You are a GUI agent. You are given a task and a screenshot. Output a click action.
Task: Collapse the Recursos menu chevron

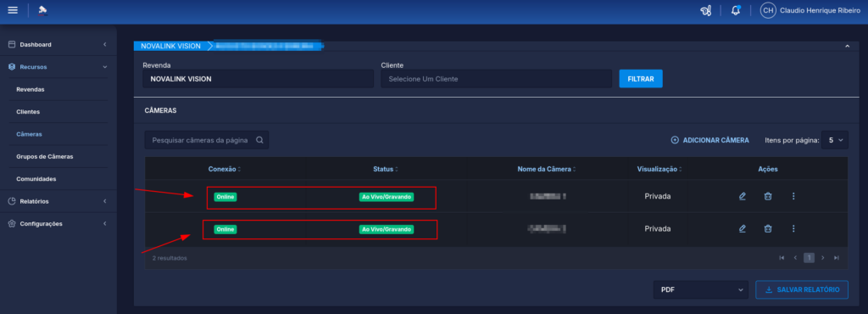104,67
